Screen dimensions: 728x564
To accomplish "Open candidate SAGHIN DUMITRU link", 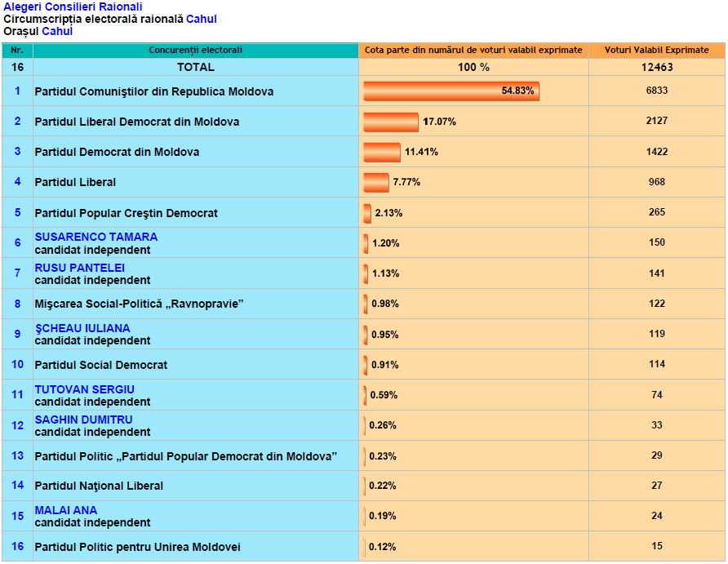I will click(x=83, y=420).
